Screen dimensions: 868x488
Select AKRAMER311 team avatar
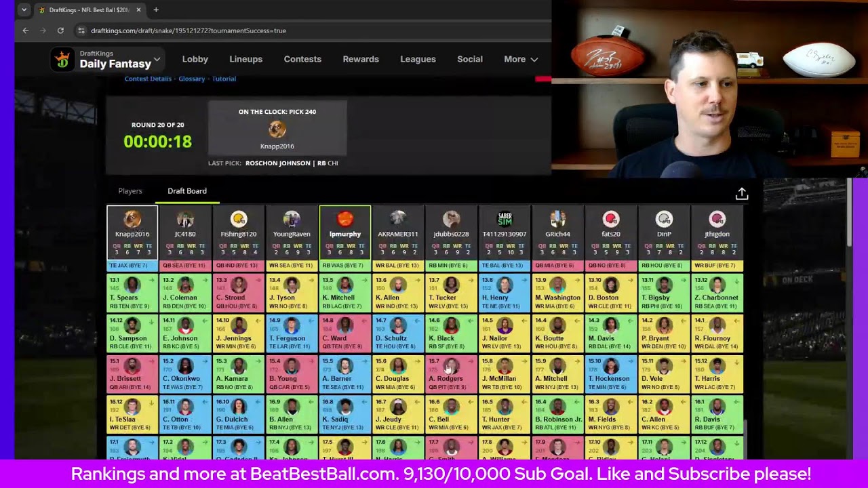pos(398,219)
